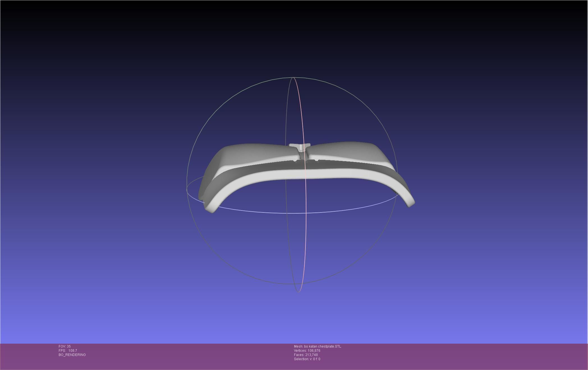Click the bottom of the vertical trackball ring

click(298, 292)
